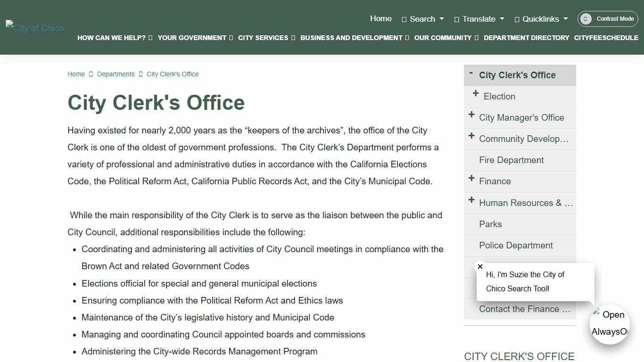
Task: Go to the DEPARTMENT DIRECTORY page
Action: click(x=527, y=38)
